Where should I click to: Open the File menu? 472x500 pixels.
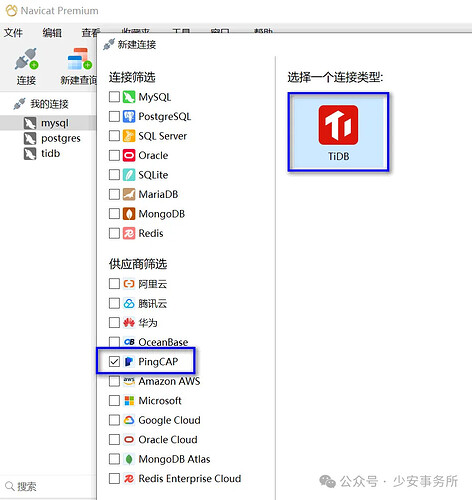point(13,33)
